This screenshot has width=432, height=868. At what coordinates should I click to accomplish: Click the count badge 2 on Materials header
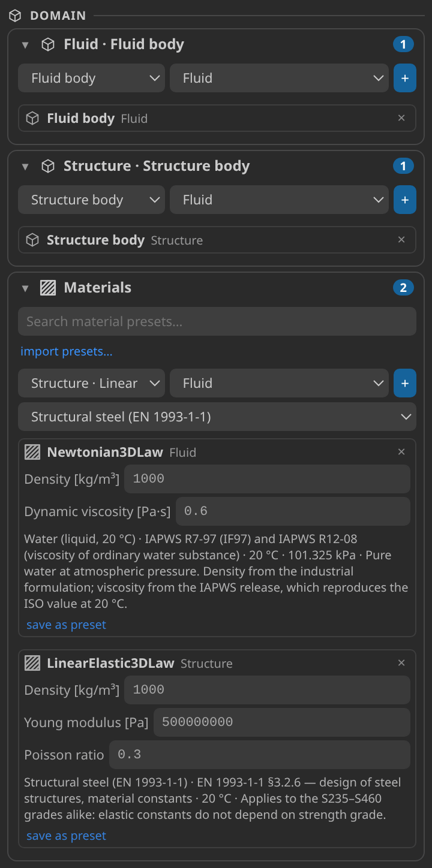click(x=403, y=288)
